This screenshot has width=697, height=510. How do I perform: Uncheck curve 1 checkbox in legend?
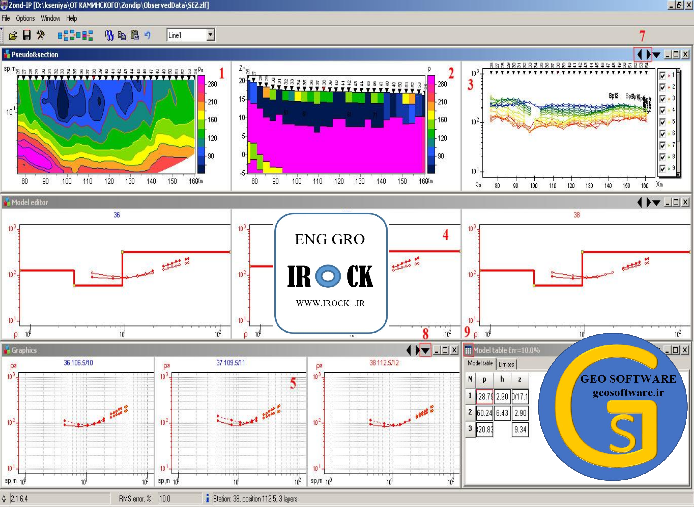tap(662, 76)
